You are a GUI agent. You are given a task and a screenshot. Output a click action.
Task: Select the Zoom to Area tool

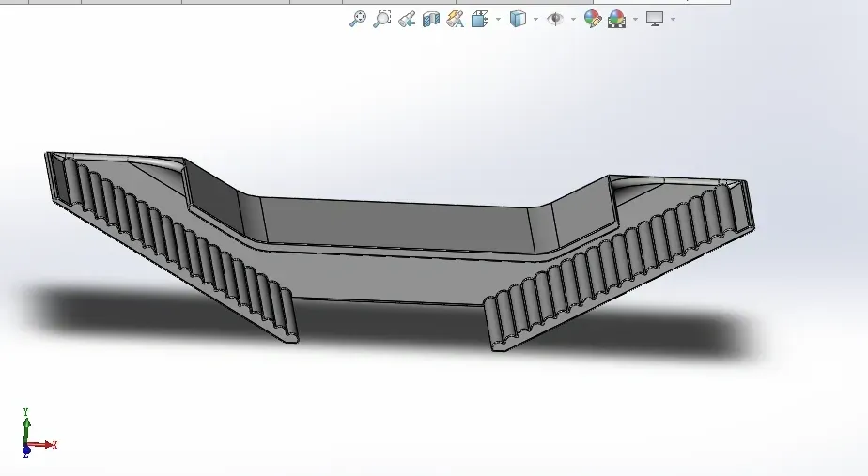pos(382,19)
